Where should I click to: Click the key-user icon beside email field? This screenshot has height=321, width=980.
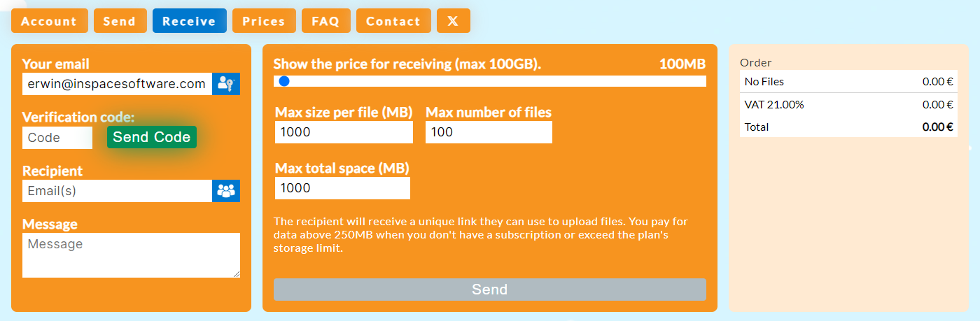tap(225, 84)
